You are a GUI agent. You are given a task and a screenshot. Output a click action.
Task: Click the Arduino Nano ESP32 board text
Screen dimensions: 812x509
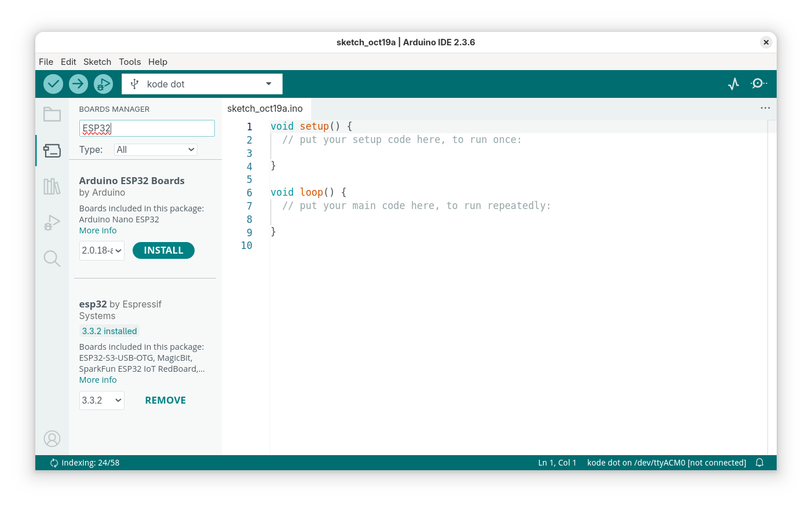click(119, 219)
